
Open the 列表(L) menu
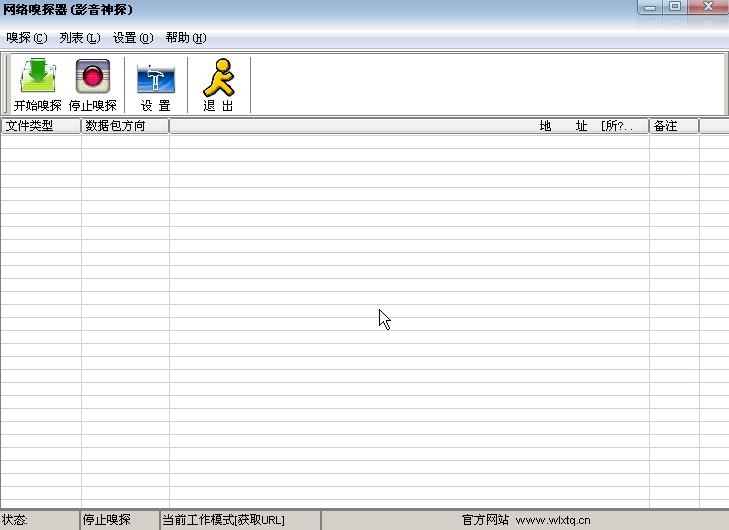click(x=80, y=38)
